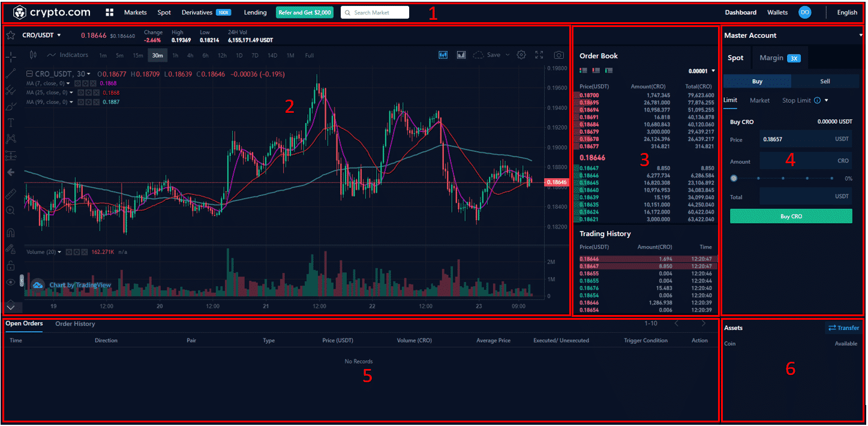The height and width of the screenshot is (426, 868).
Task: Add CRO/USDT to favorites with the star
Action: click(10, 35)
